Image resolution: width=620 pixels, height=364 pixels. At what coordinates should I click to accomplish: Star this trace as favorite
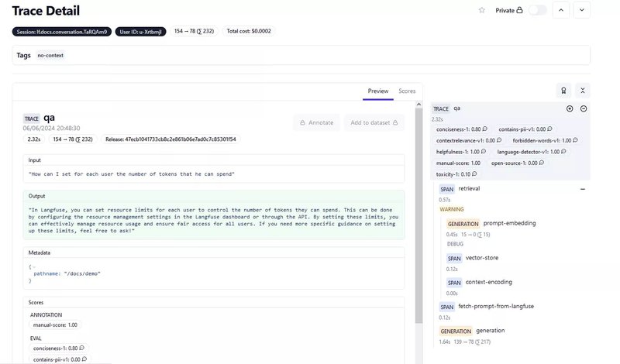[481, 10]
